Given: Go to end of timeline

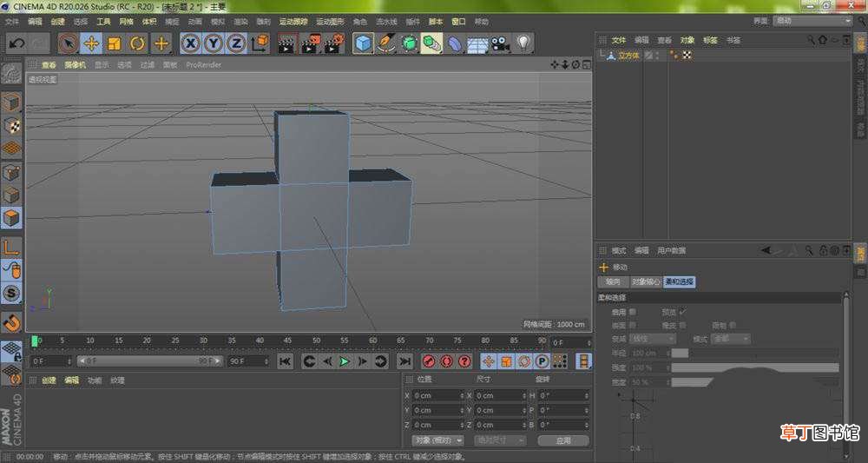Looking at the screenshot, I should pos(405,361).
